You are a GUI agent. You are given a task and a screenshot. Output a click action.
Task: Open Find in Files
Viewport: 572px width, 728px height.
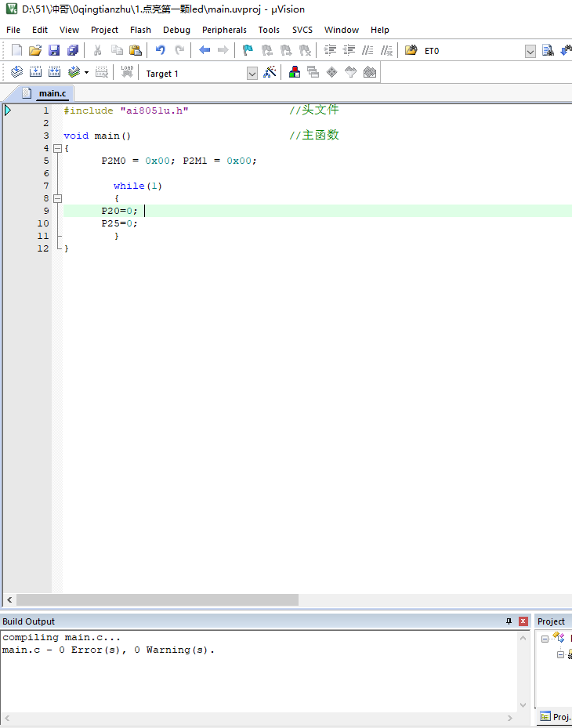tap(411, 50)
